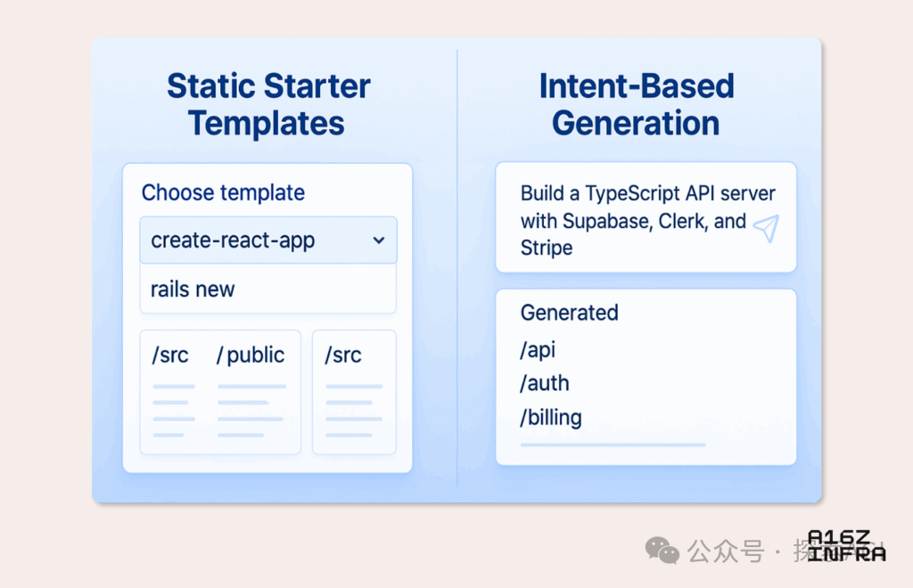Image resolution: width=913 pixels, height=588 pixels.
Task: Click the Static Starter Templates heading
Action: click(x=268, y=105)
